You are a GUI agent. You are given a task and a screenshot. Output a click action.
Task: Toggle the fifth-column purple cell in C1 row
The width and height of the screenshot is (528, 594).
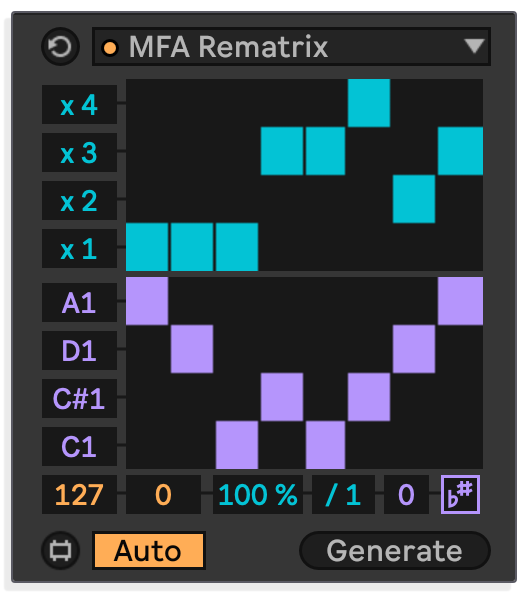(325, 445)
